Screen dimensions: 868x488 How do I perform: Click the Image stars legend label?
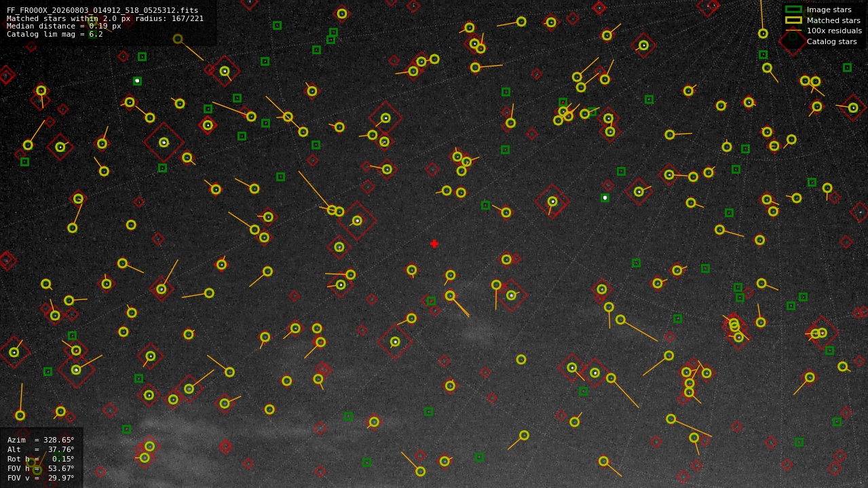[x=829, y=10]
